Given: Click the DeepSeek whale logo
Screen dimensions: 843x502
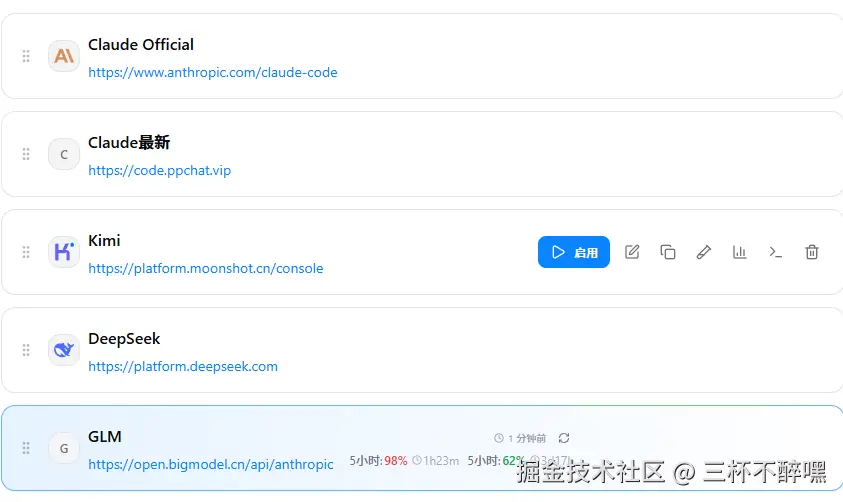Looking at the screenshot, I should pos(64,350).
